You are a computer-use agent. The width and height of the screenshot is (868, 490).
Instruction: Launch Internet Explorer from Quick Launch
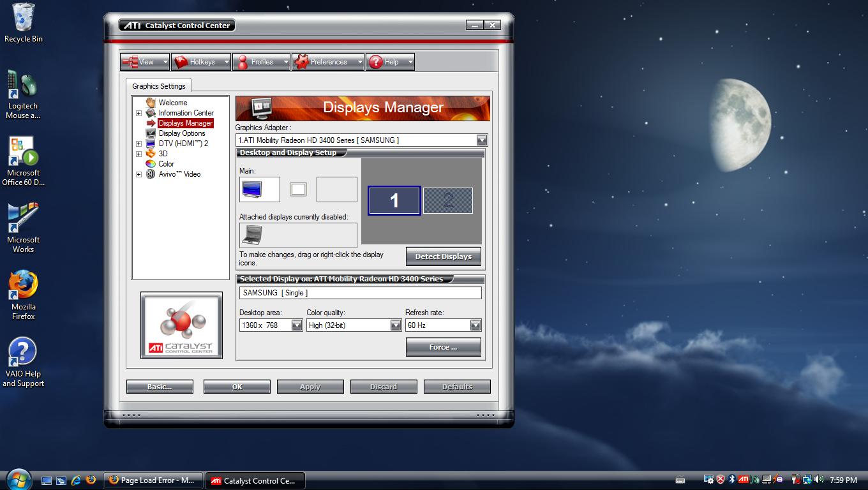tap(76, 480)
